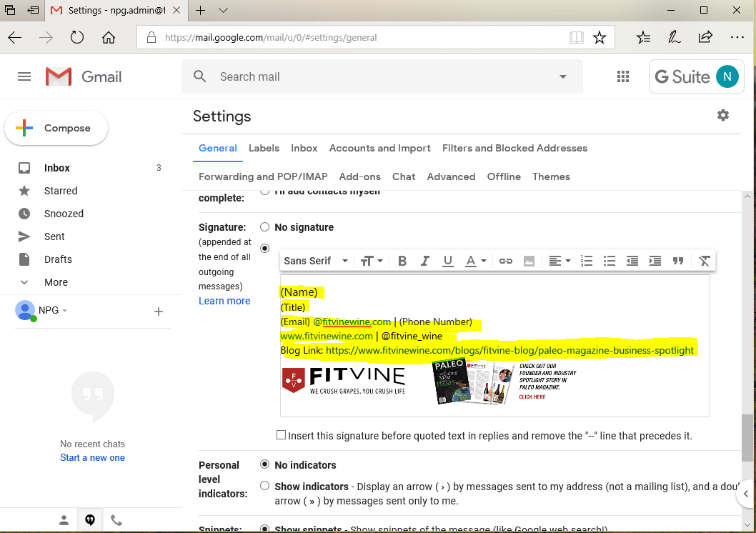Open the text color picker
Screen dimensions: 756x533
point(475,261)
